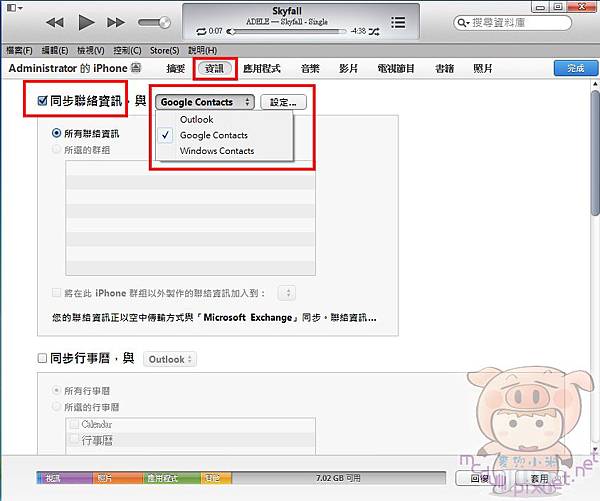Switch to the 書籍 tab
The height and width of the screenshot is (501, 600).
[x=444, y=69]
